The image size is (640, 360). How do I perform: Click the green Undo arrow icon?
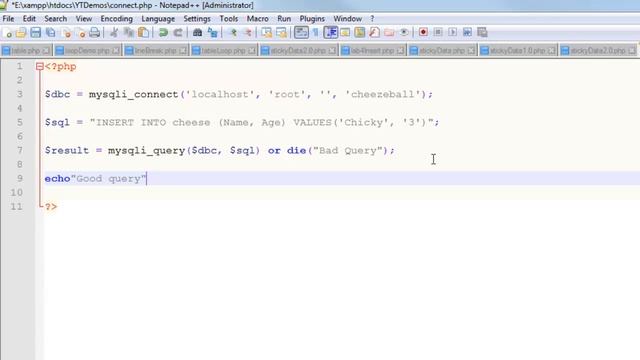click(x=163, y=33)
